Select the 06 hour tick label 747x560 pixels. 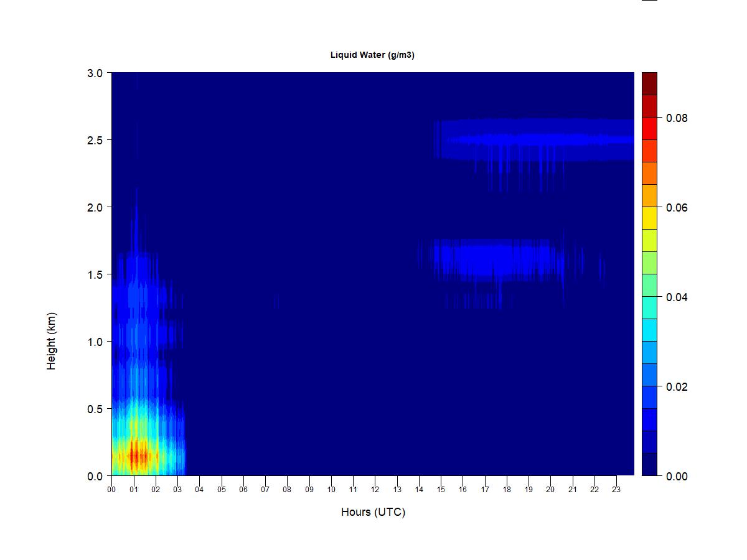243,490
